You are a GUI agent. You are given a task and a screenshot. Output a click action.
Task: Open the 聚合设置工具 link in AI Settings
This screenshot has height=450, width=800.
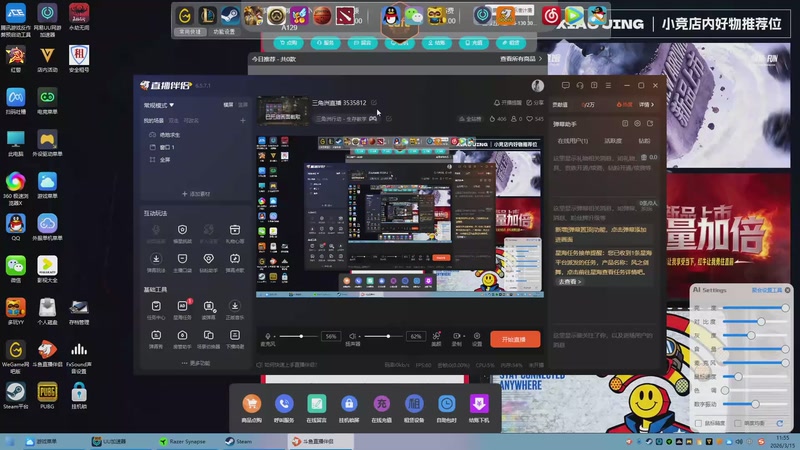pos(767,290)
